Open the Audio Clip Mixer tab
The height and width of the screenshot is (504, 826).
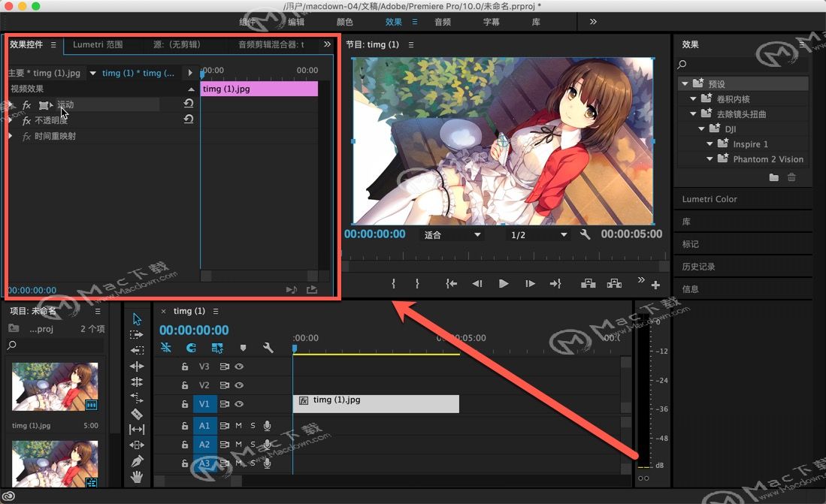pos(271,45)
